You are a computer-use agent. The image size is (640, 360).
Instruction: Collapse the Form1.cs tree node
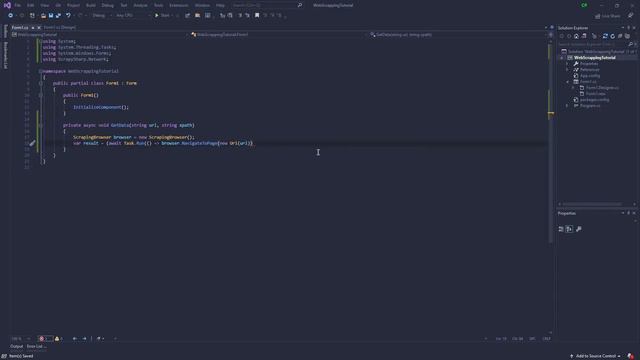click(x=567, y=82)
